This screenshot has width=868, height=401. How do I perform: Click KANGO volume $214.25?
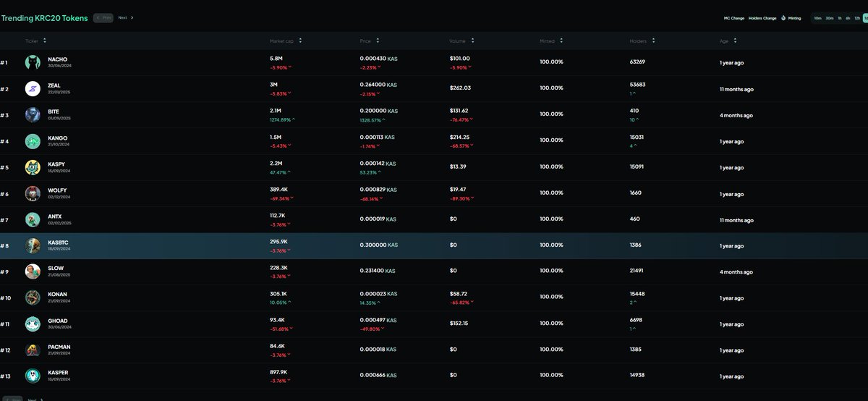tap(459, 137)
